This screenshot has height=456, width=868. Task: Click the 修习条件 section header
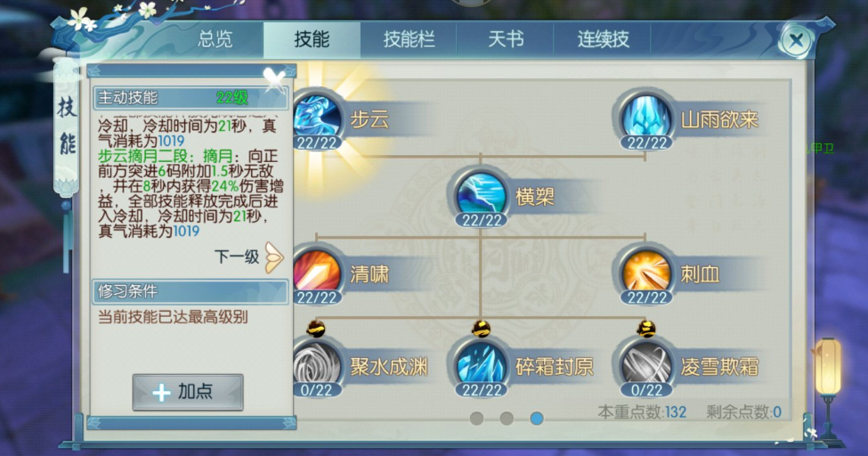click(191, 291)
